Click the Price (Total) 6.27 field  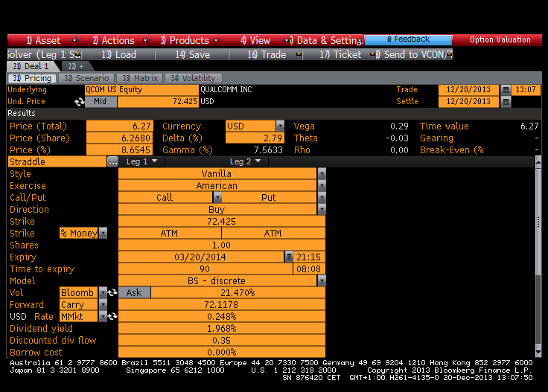120,126
